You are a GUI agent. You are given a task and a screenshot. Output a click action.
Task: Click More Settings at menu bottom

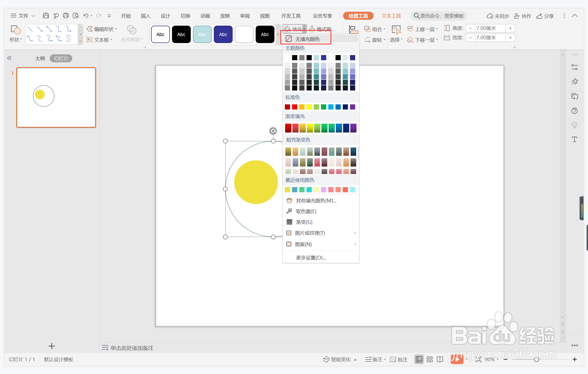tap(311, 258)
